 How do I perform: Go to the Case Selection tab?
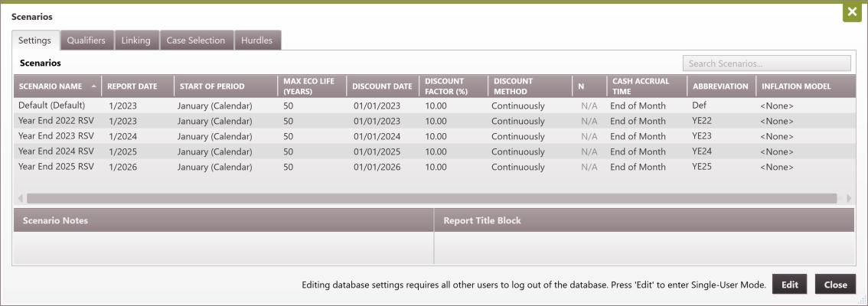(x=196, y=41)
